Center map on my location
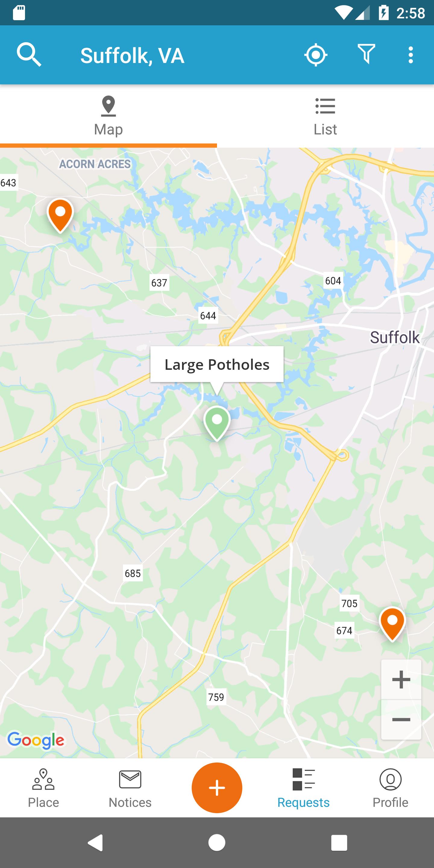This screenshot has height=868, width=434. click(x=316, y=55)
